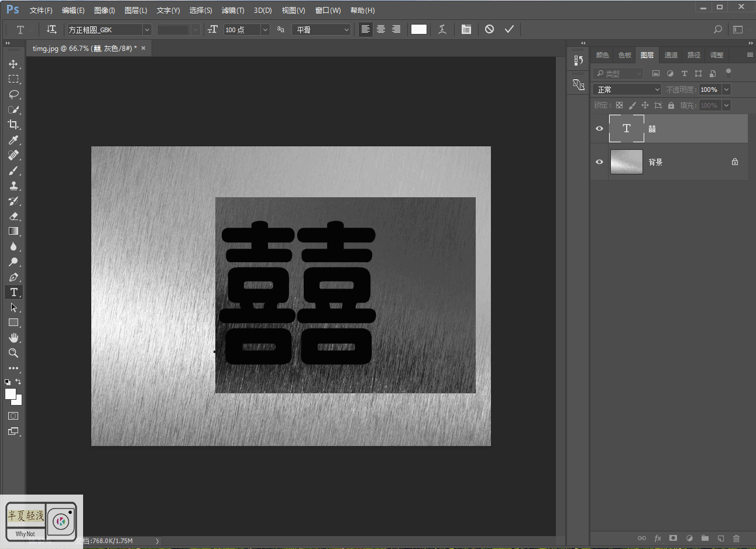Create warped text
Image resolution: width=756 pixels, height=549 pixels.
(x=442, y=29)
